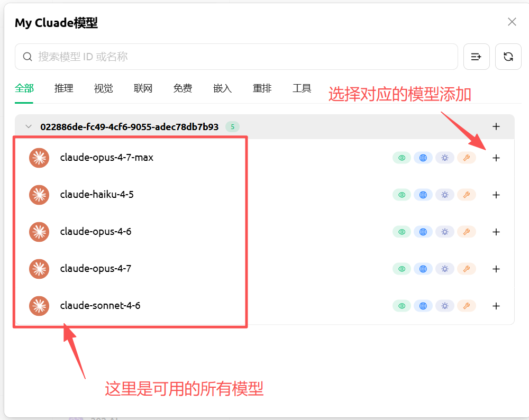The height and width of the screenshot is (420, 529).
Task: Close the My Cluade模型 dialog
Action: [512, 22]
